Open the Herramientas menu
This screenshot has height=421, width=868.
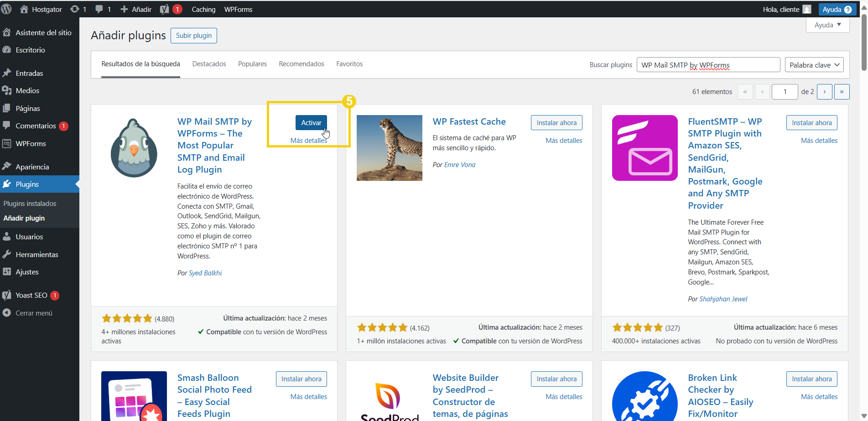(x=40, y=254)
